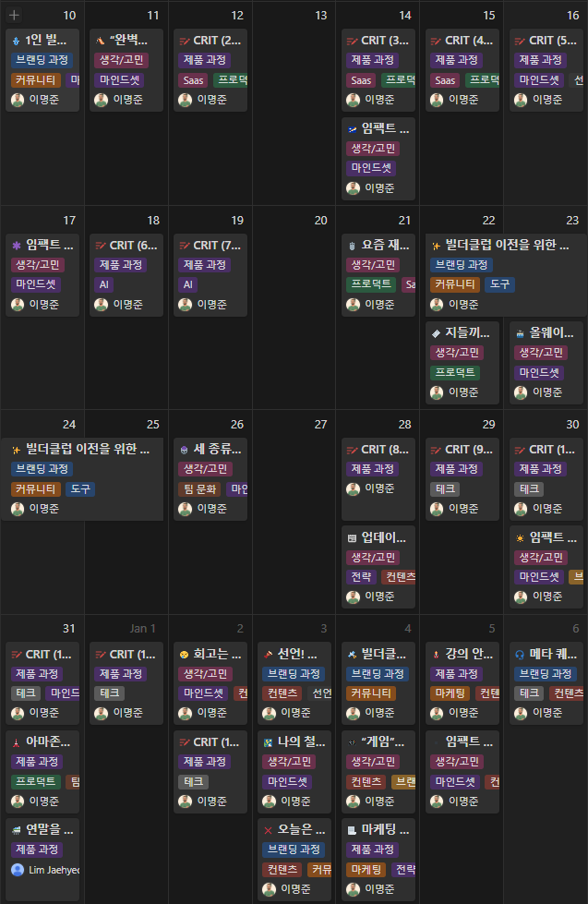The image size is (588, 904).
Task: Click the purple asterisk icon on day 17 card
Action: click(x=17, y=246)
